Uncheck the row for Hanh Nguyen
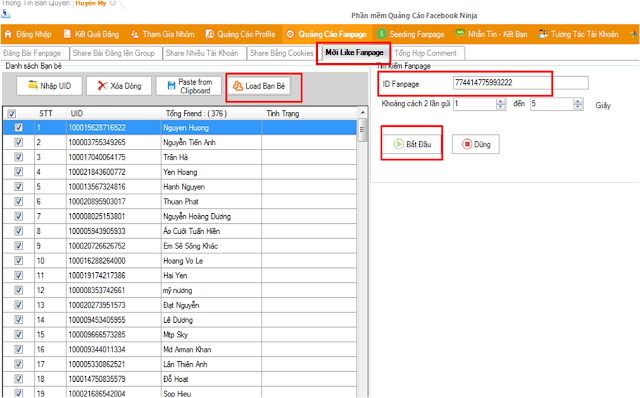This screenshot has height=398, width=640. [x=18, y=187]
